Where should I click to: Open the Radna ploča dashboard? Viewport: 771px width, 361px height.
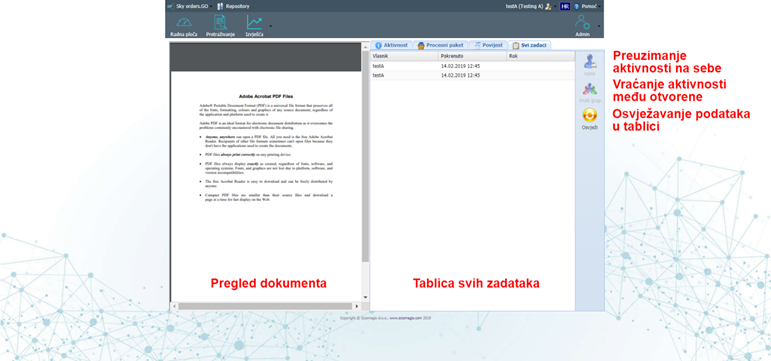click(183, 27)
